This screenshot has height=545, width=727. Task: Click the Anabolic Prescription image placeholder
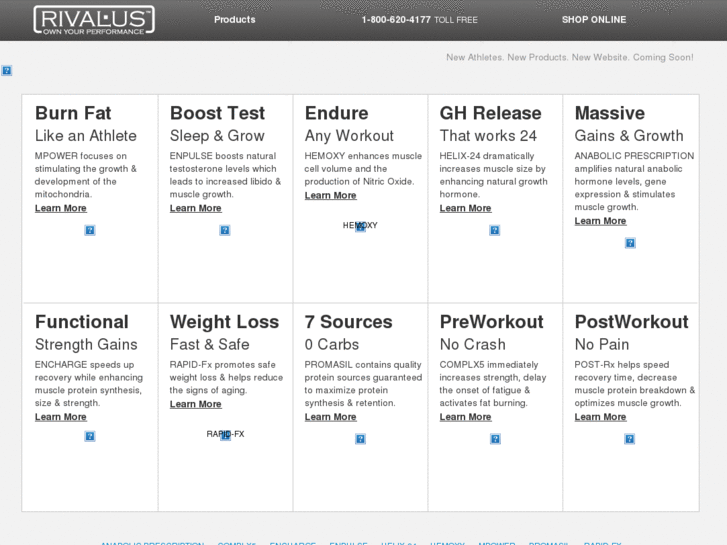point(630,243)
